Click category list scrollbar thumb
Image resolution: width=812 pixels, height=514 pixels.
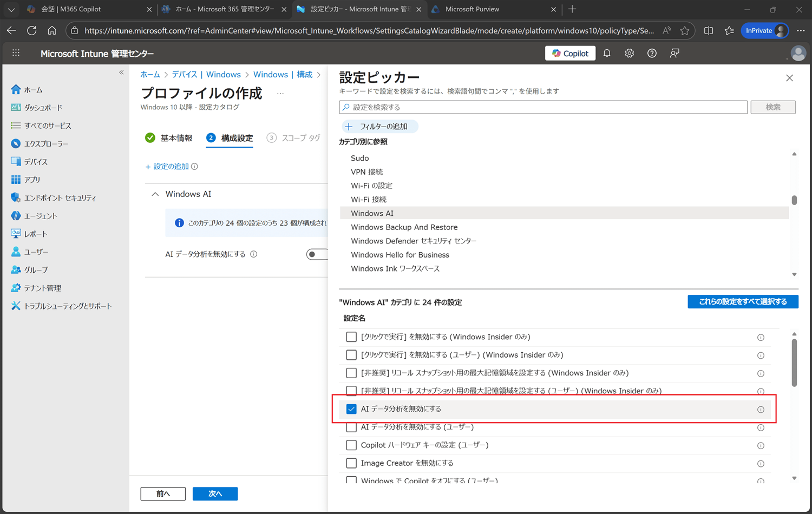(x=794, y=200)
